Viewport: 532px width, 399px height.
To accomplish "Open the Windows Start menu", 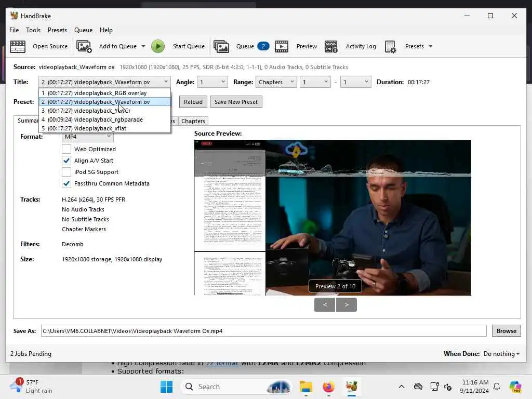I will click(x=166, y=387).
